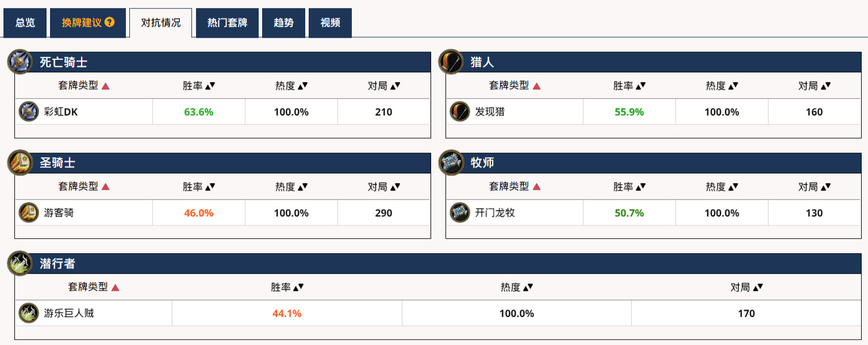The image size is (868, 345).
Task: Click the small icon beside 彩虹DK
Action: point(29,111)
